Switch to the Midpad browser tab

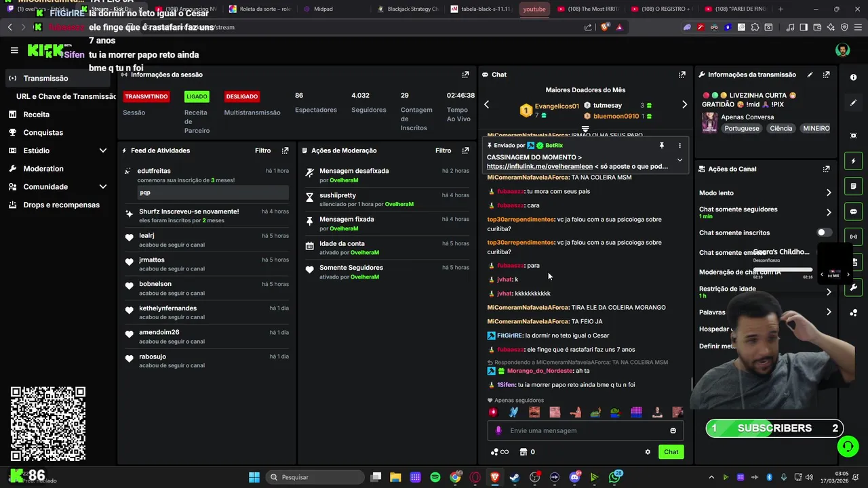pos(323,9)
